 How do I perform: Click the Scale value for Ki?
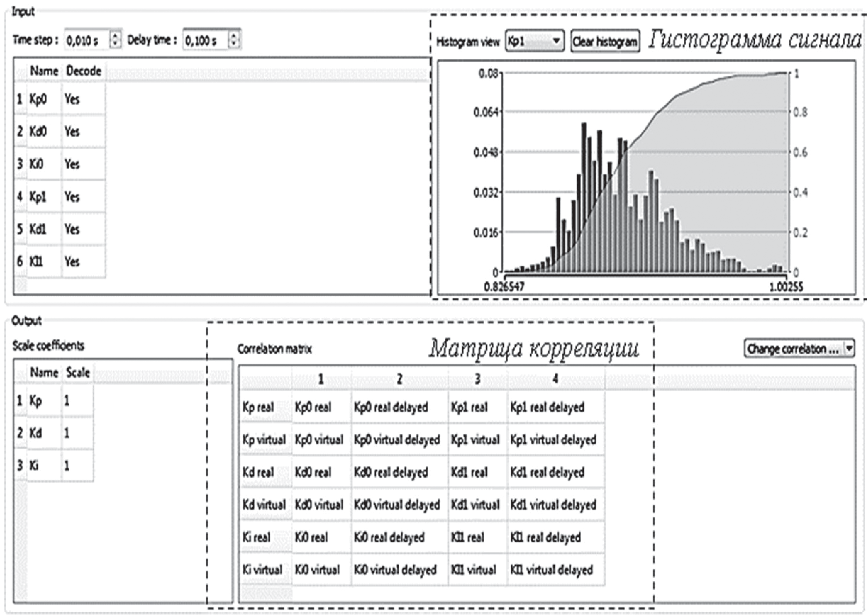67,466
